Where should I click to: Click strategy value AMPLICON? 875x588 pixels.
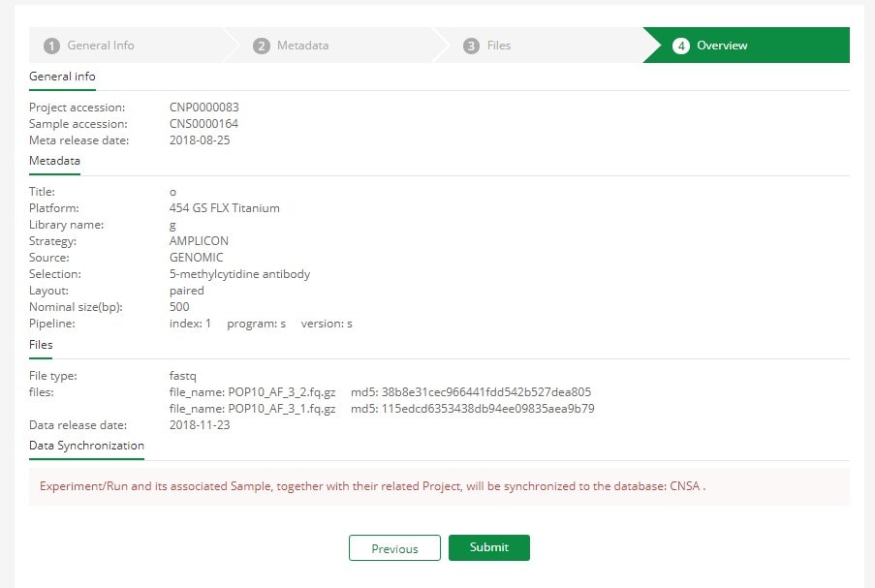tap(199, 241)
